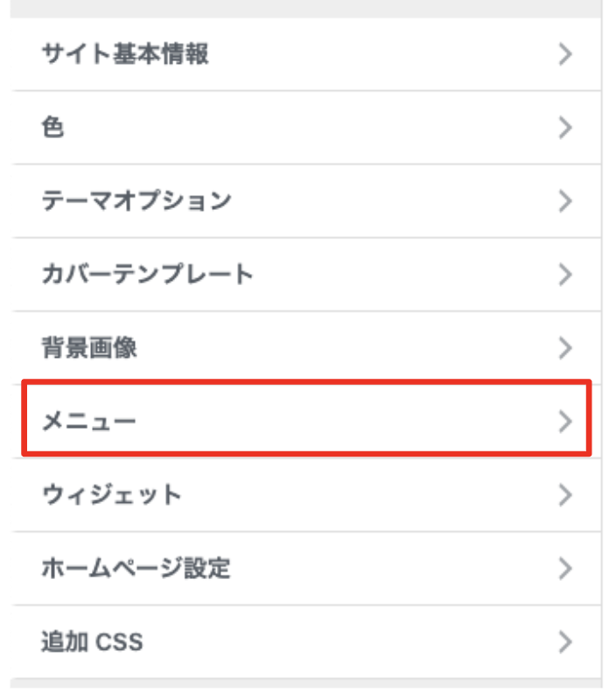616x698 pixels.
Task: Select テーマオプション in the list
Action: (x=136, y=201)
